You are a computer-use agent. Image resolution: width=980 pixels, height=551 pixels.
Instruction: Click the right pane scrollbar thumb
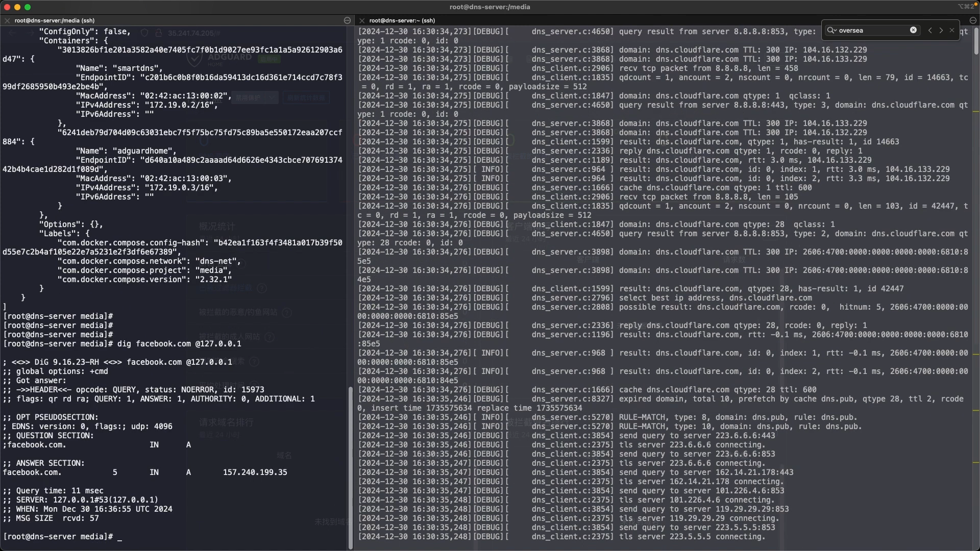click(975, 41)
